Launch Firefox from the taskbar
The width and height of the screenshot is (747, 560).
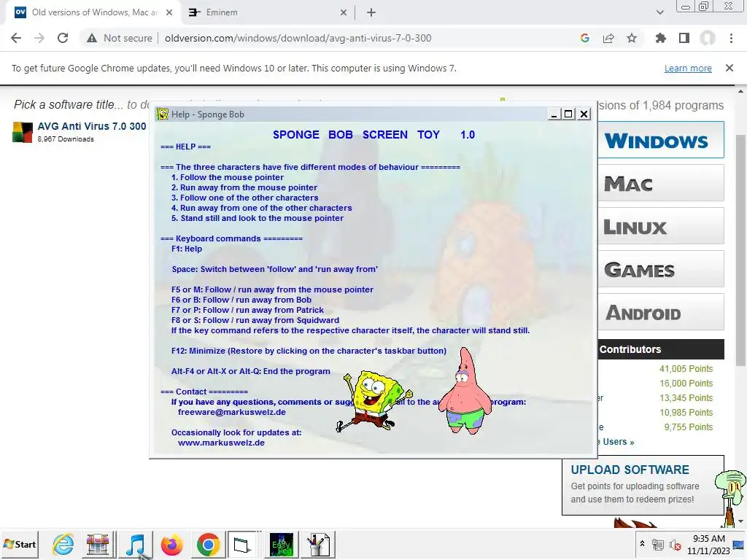pyautogui.click(x=172, y=544)
